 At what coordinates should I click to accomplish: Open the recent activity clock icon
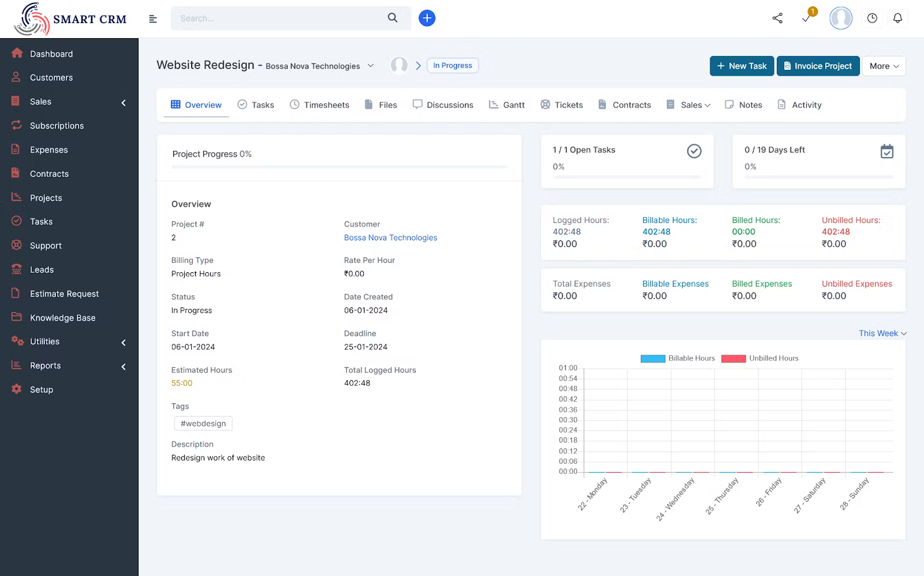click(872, 18)
